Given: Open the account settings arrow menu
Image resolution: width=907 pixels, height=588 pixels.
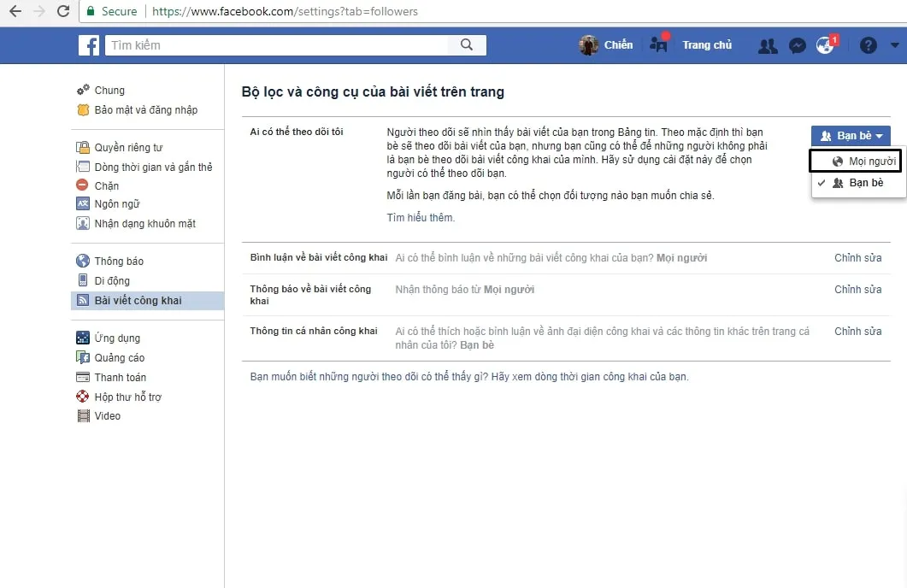Looking at the screenshot, I should [895, 45].
